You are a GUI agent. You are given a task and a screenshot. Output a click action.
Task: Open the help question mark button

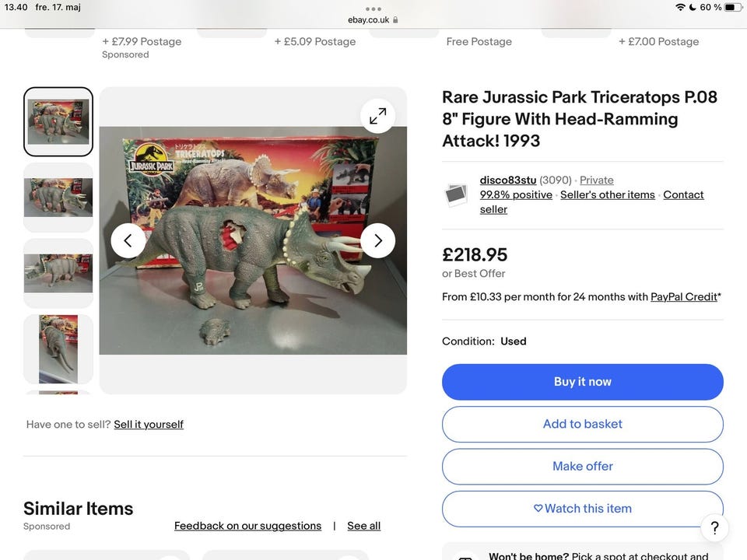coord(714,528)
